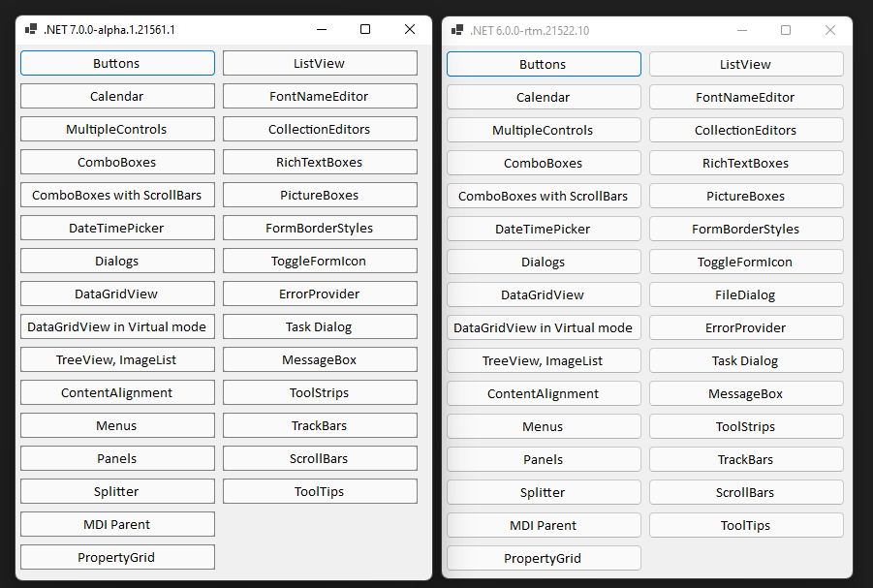Open Panels in the .NET 7.0.0 window
The height and width of the screenshot is (588, 873).
click(117, 457)
